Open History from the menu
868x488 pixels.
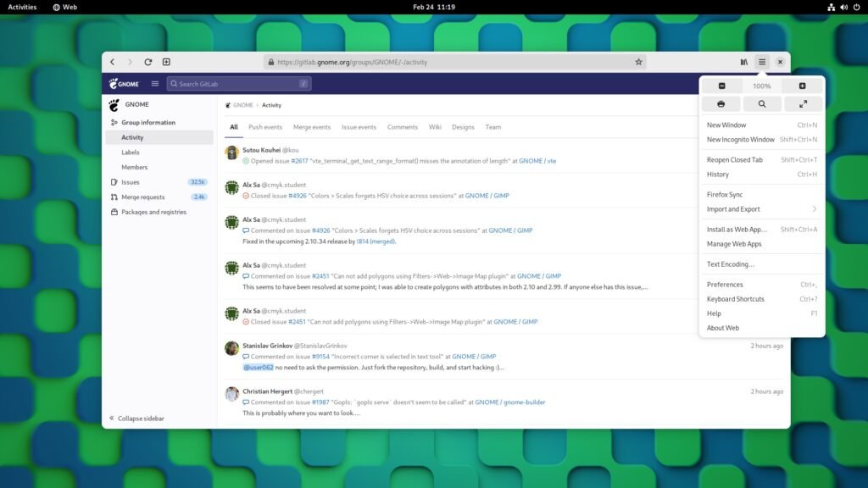point(762,175)
